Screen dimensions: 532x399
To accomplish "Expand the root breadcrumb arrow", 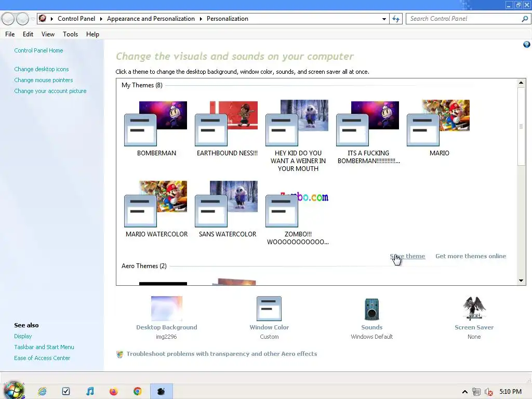I will tap(51, 19).
